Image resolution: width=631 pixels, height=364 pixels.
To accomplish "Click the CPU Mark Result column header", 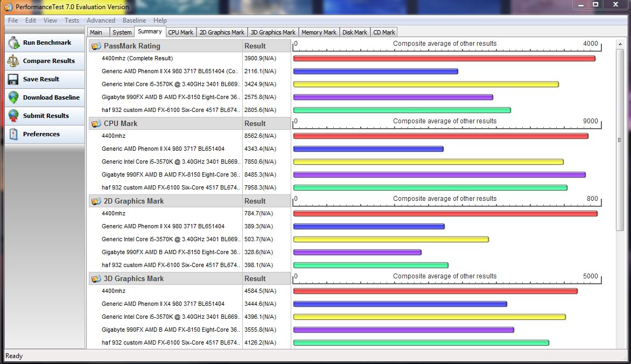I will pyautogui.click(x=267, y=124).
